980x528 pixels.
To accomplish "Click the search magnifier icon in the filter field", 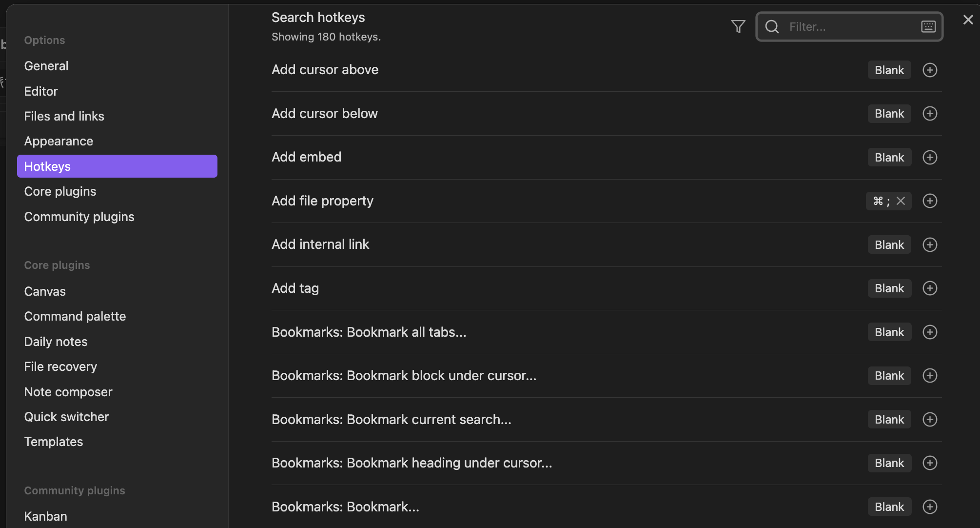I will pos(772,26).
